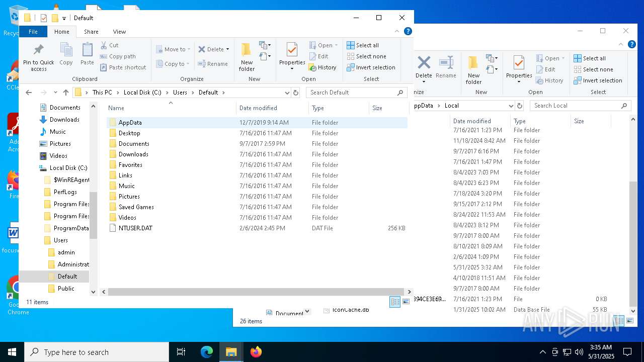
Task: Select Public folder in navigation tree
Action: pyautogui.click(x=61, y=289)
